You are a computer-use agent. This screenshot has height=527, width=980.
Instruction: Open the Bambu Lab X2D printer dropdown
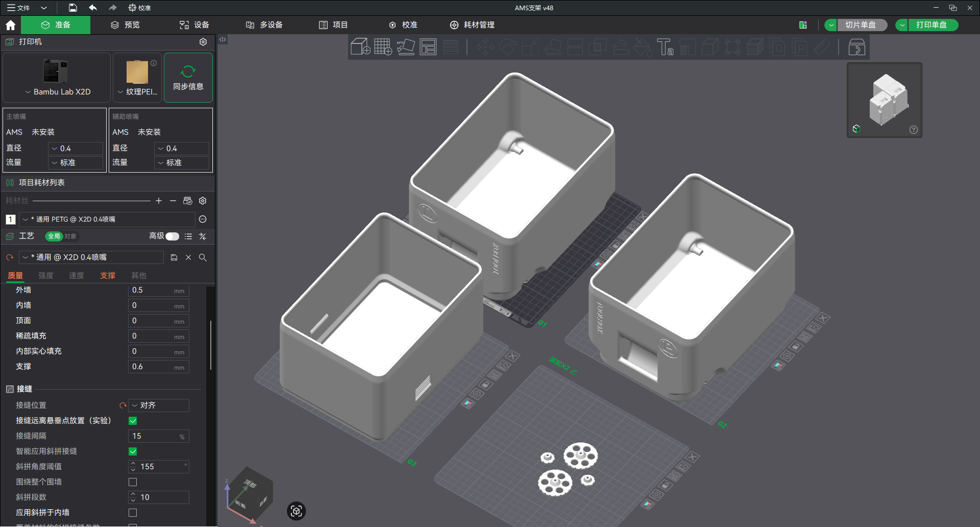(57, 78)
